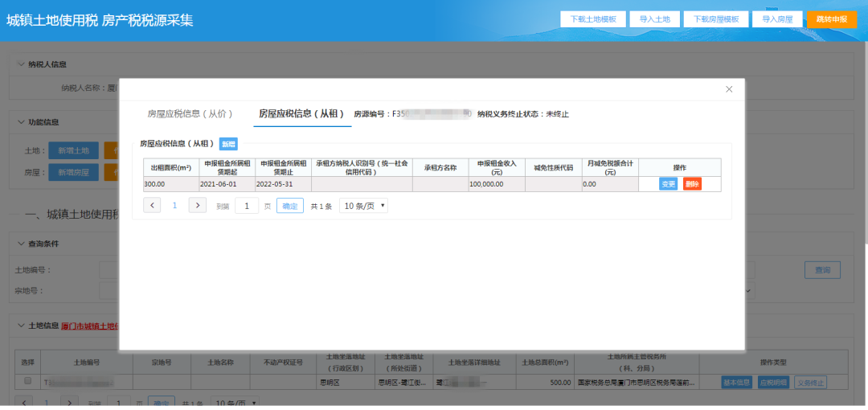The height and width of the screenshot is (410, 868).
Task: Click the 厦门市城镇土地 red link
Action: point(90,326)
